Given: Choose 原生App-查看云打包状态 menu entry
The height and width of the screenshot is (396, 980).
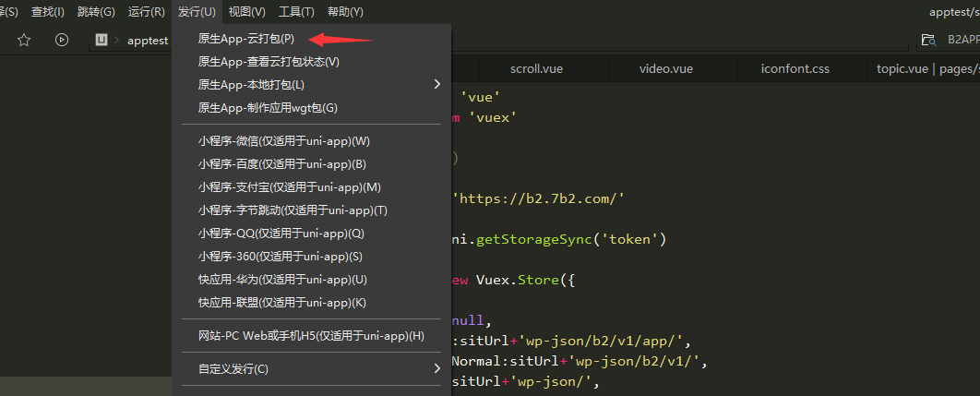Looking at the screenshot, I should point(269,62).
